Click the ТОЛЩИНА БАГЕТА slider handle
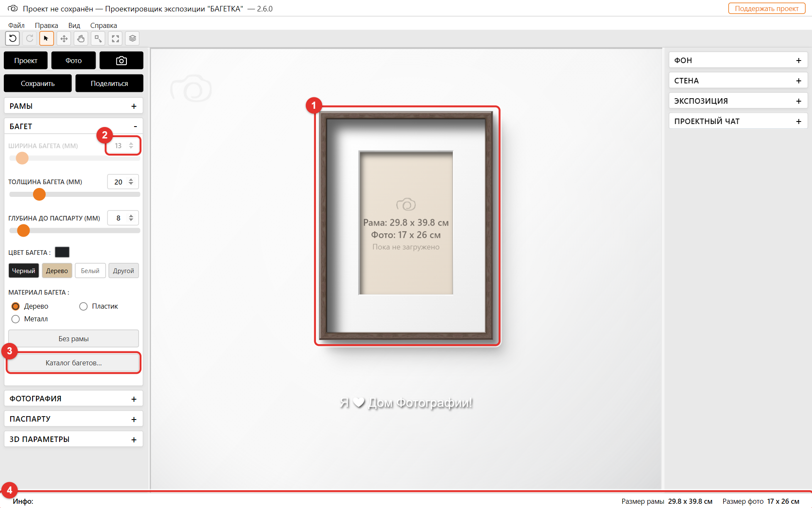Image resolution: width=812 pixels, height=508 pixels. 39,194
